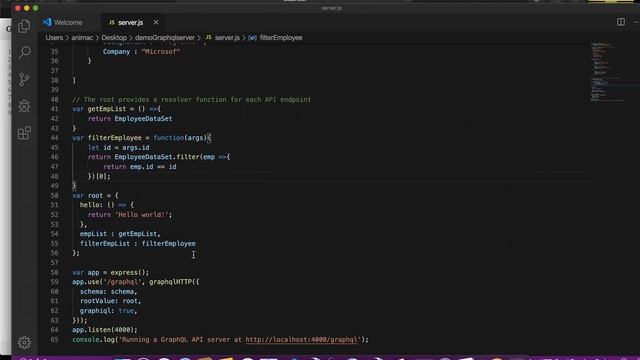The image size is (640, 360).
Task: Click 'rootValue: root,' on line 61
Action: click(x=110, y=301)
